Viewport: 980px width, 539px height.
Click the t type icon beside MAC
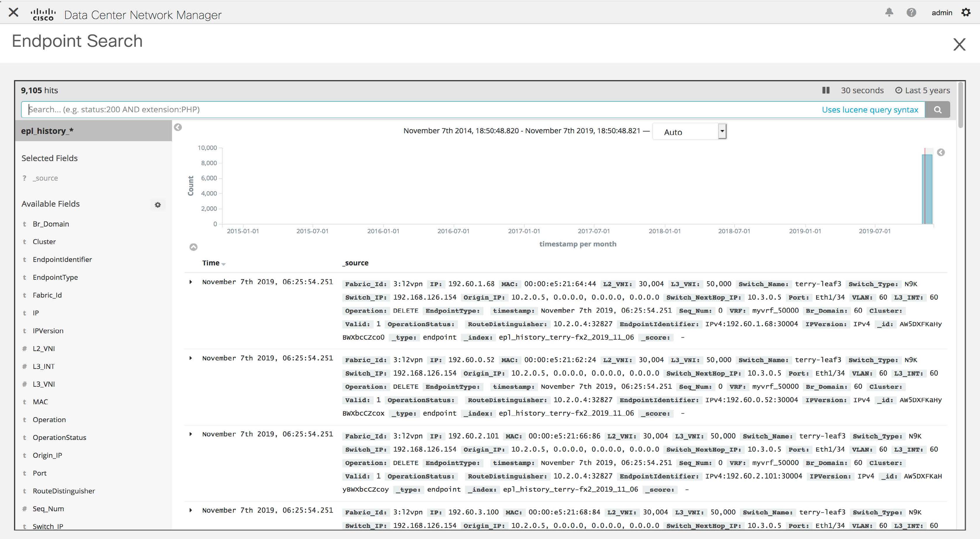click(x=24, y=402)
